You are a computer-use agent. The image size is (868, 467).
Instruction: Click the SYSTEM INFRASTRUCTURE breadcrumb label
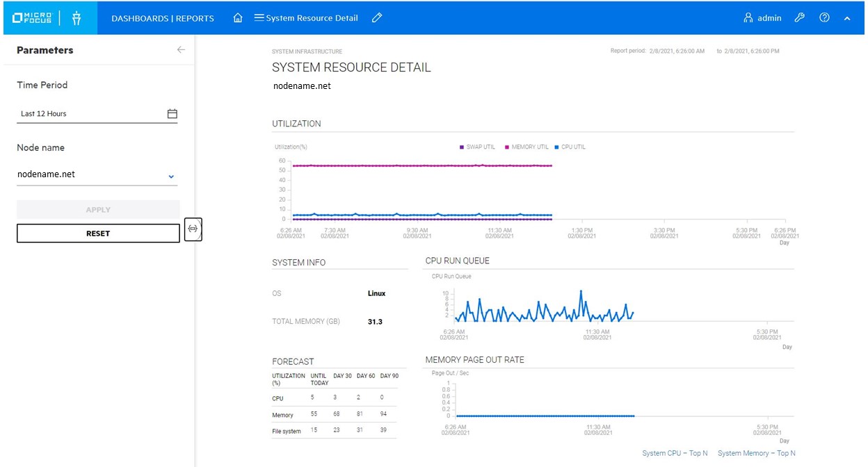(x=307, y=51)
